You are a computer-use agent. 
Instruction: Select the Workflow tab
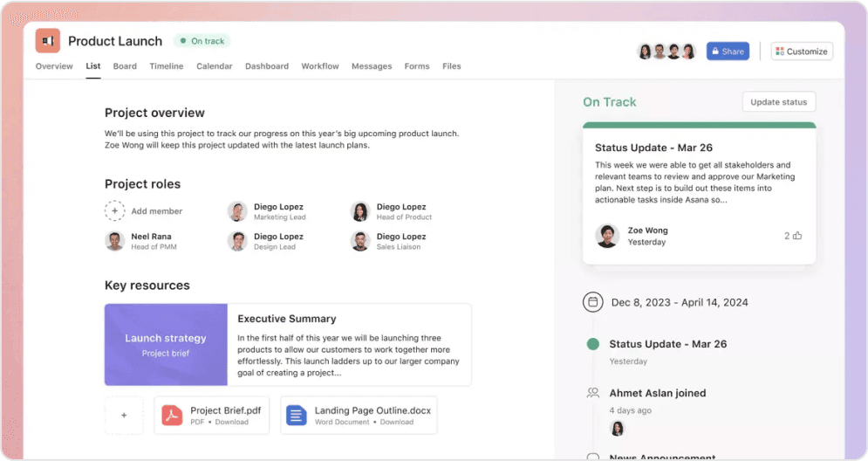320,66
